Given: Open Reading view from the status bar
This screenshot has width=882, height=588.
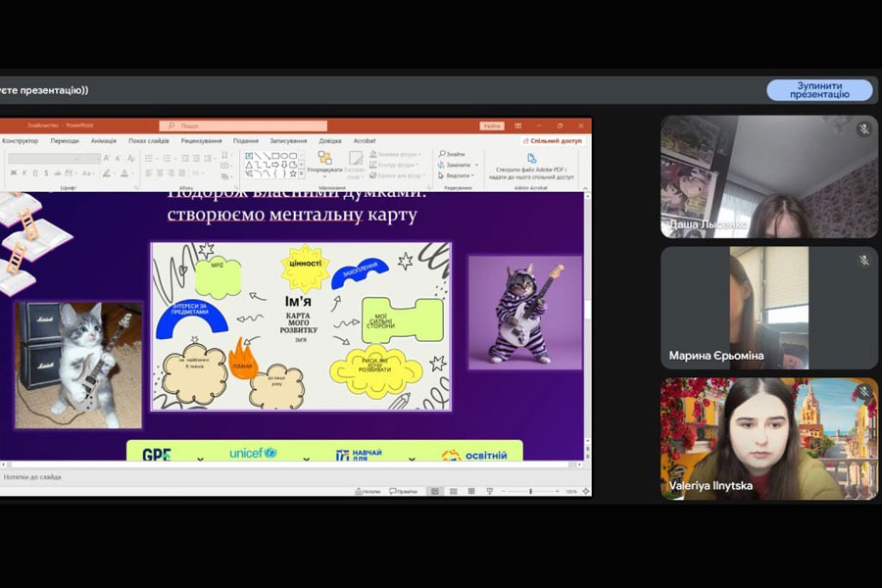Looking at the screenshot, I should coord(468,491).
